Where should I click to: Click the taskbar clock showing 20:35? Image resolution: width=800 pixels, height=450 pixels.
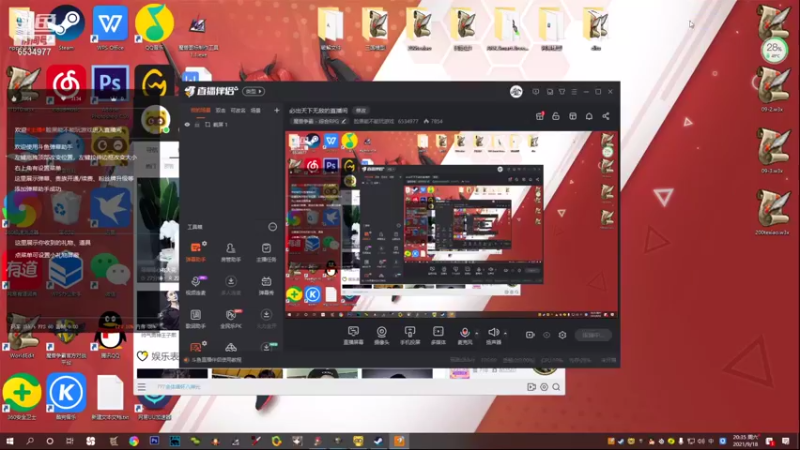tap(745, 441)
